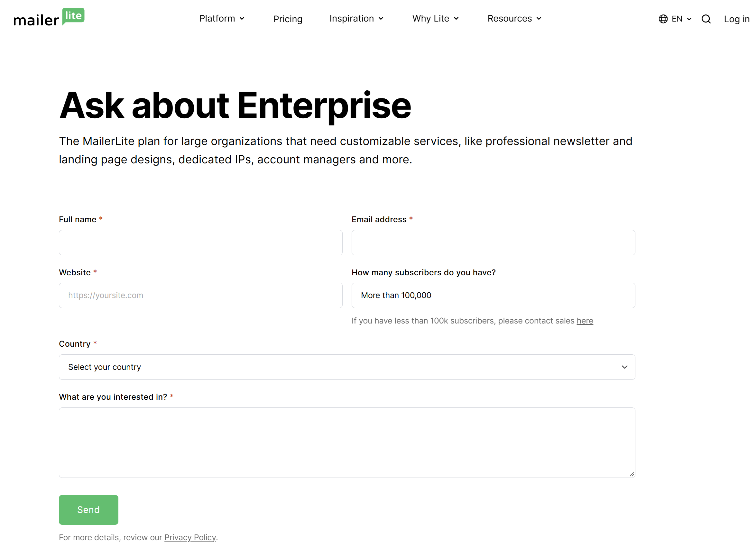
Task: Click the Log in link
Action: tap(736, 19)
